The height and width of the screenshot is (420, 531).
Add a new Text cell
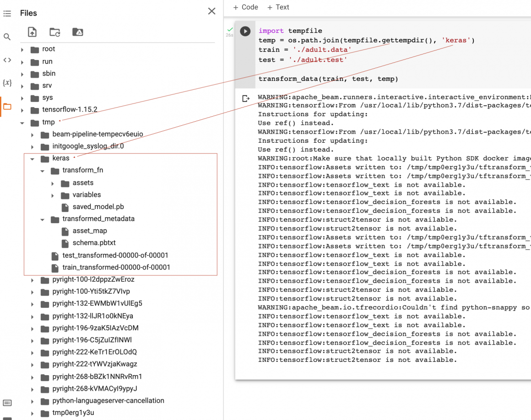278,7
